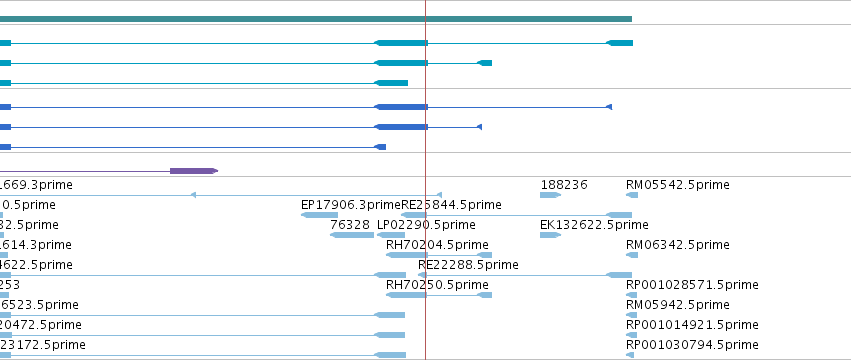This screenshot has width=851, height=360.
Task: Select the RP001014921.5prime label
Action: pos(692,325)
